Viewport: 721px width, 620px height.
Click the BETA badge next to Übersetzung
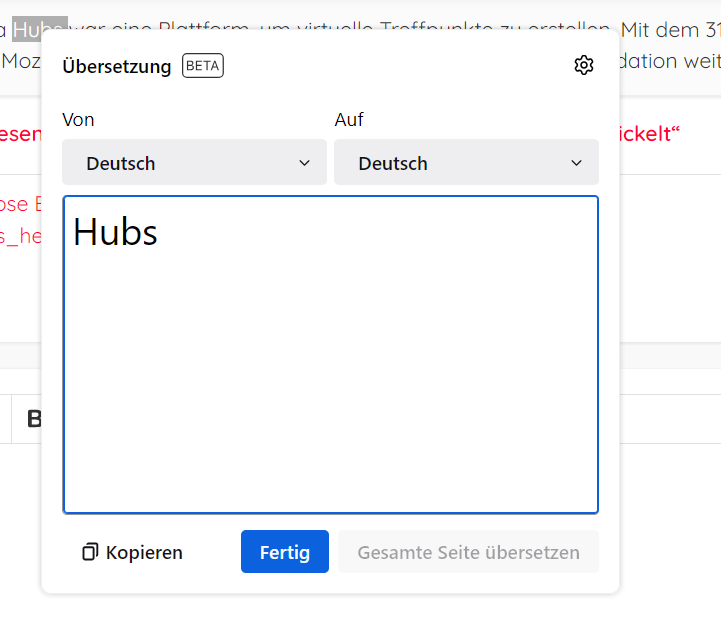click(x=202, y=66)
